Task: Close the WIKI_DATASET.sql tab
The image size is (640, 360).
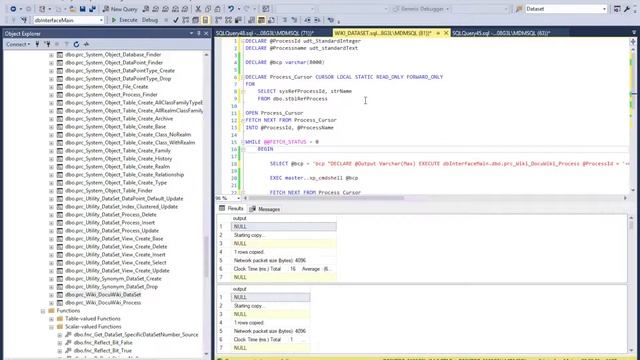Action: (446, 33)
